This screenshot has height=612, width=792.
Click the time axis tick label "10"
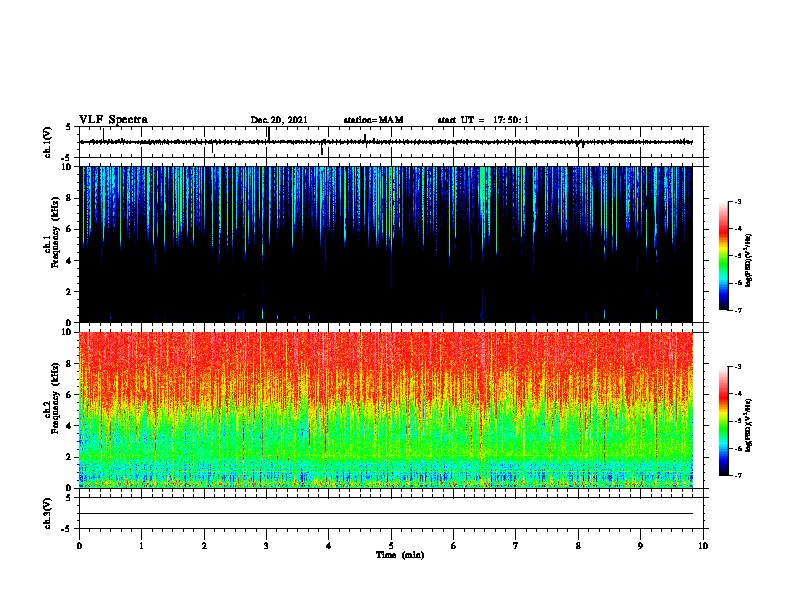(703, 546)
